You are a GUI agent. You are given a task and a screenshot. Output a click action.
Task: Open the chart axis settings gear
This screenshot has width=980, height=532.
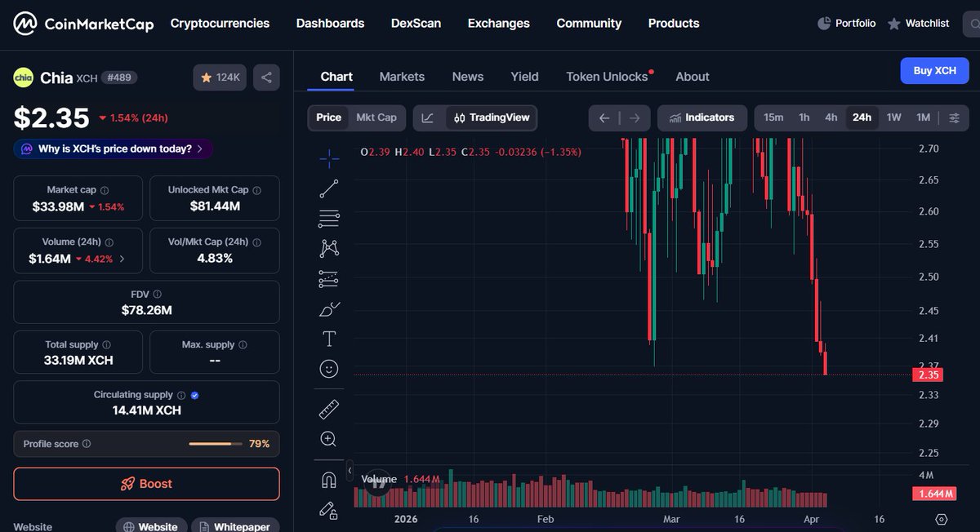[x=941, y=519]
